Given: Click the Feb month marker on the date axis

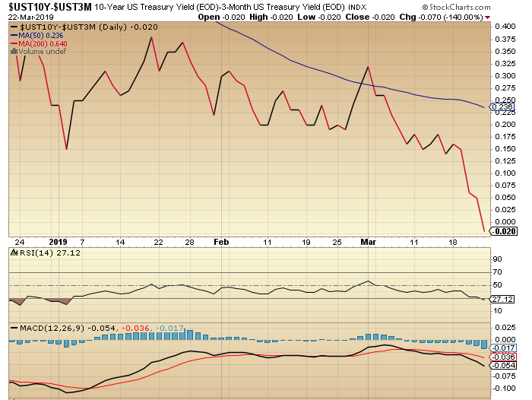Looking at the screenshot, I should pos(221,242).
